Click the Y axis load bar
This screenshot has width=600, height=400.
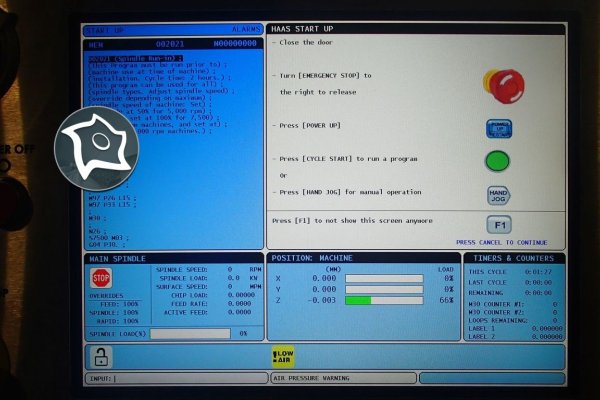pos(384,289)
